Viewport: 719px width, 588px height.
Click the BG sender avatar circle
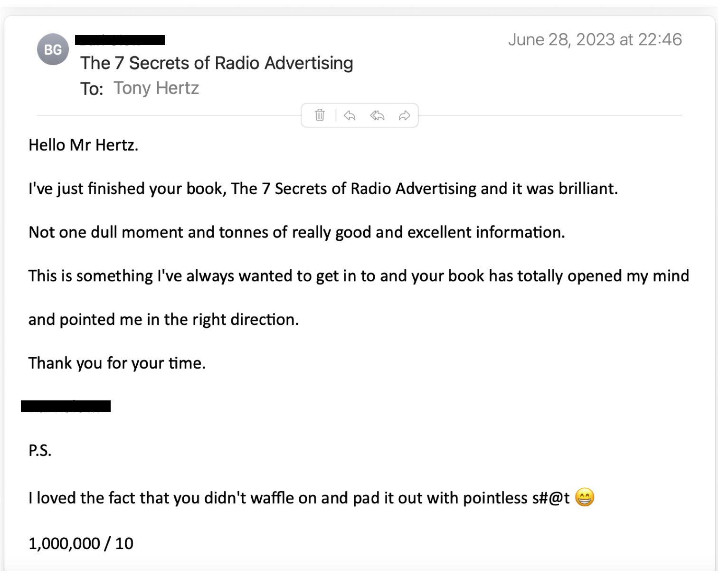(53, 49)
